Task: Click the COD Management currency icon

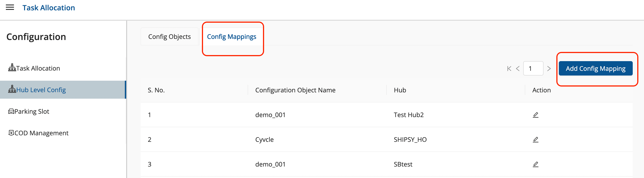Action: tap(11, 133)
